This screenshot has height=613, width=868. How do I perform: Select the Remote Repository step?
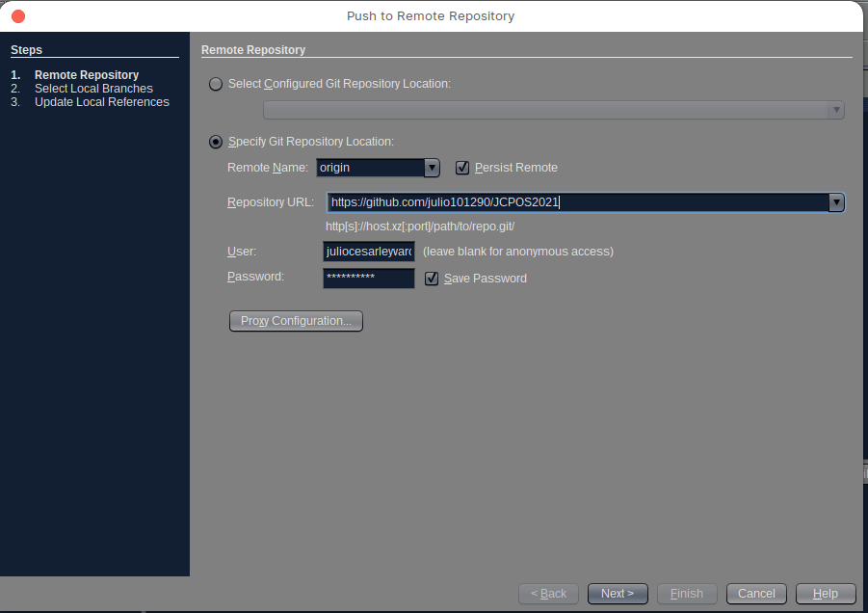(x=87, y=75)
